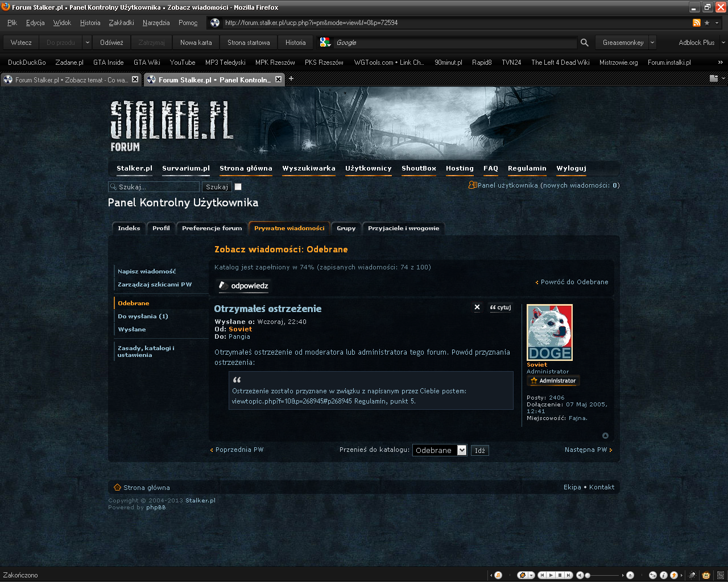Switch to 'Preferencje forum' tab
The height and width of the screenshot is (582, 728).
pyautogui.click(x=212, y=228)
